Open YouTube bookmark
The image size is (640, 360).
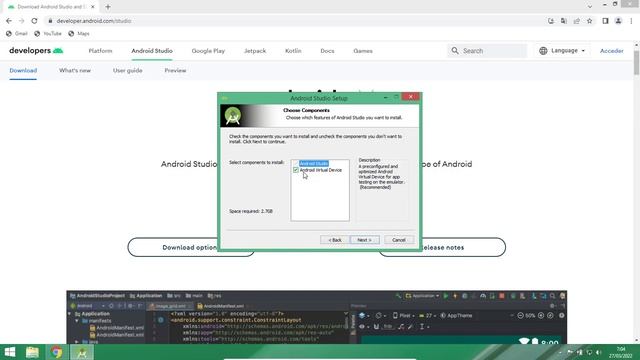48,33
